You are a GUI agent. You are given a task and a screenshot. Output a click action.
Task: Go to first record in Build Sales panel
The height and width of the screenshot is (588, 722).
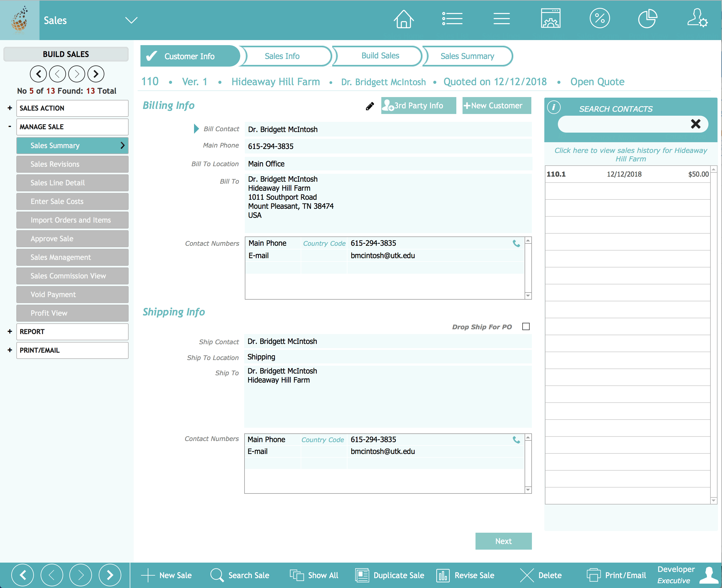38,74
